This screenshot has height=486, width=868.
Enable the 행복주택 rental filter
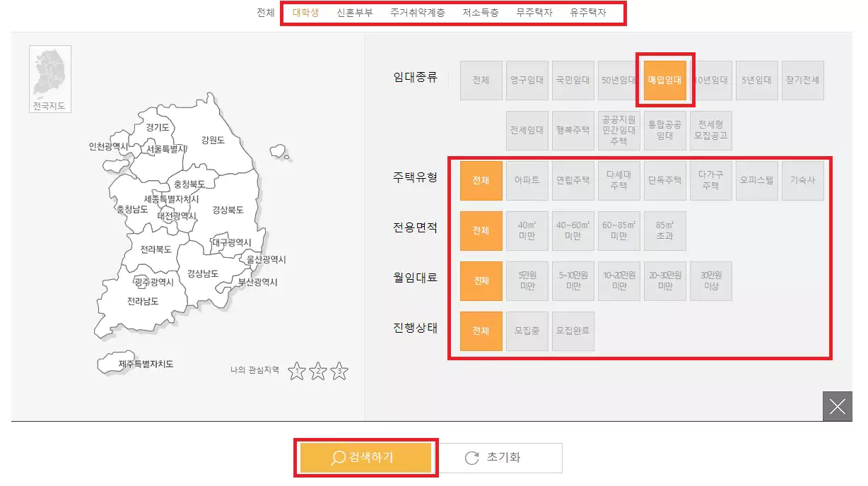(573, 130)
